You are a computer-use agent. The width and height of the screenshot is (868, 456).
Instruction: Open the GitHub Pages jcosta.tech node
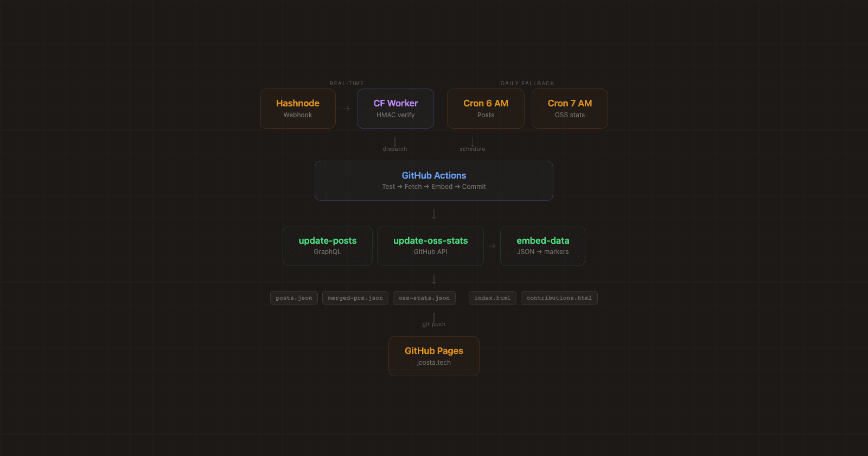(434, 356)
